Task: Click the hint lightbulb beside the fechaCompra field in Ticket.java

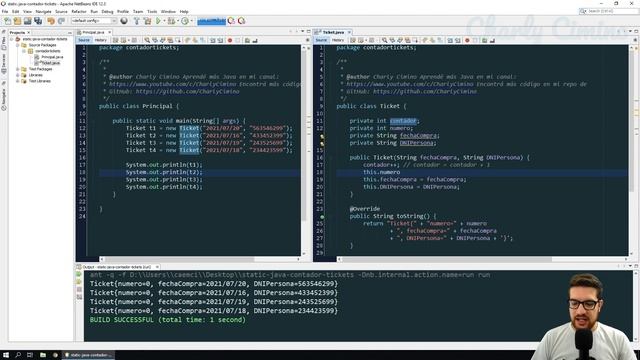Action: [322, 137]
